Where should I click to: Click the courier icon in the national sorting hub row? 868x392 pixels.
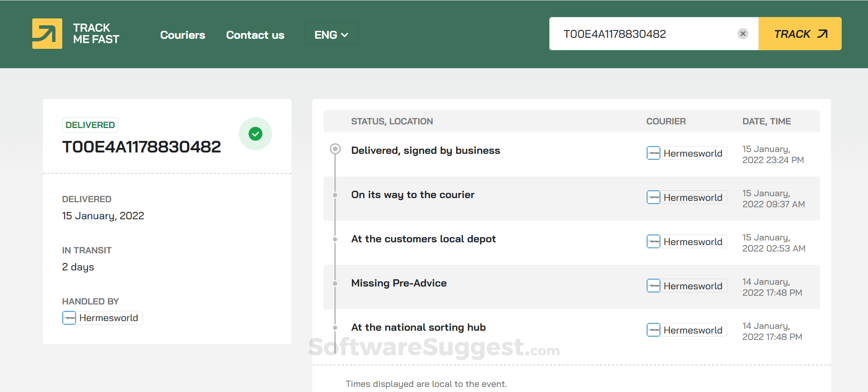pyautogui.click(x=653, y=330)
